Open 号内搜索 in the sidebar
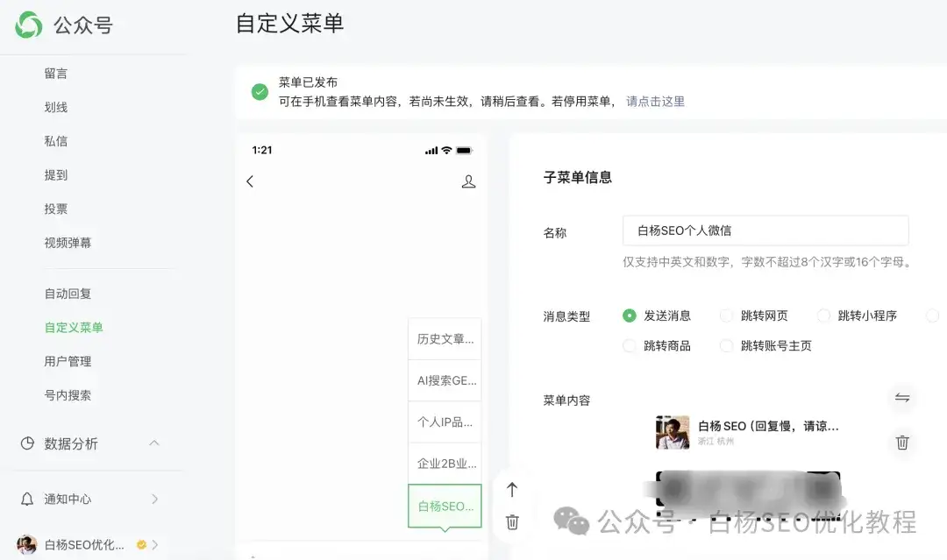This screenshot has height=560, width=947. (x=68, y=395)
